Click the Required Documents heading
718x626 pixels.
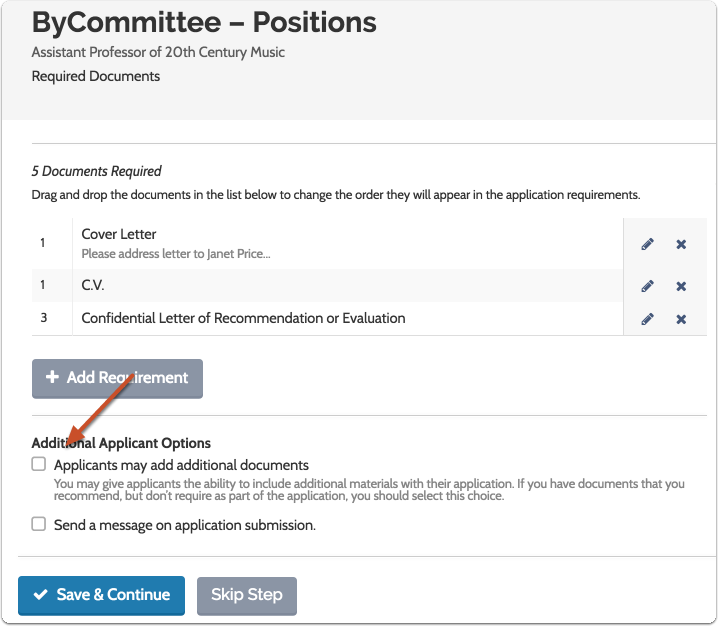96,76
